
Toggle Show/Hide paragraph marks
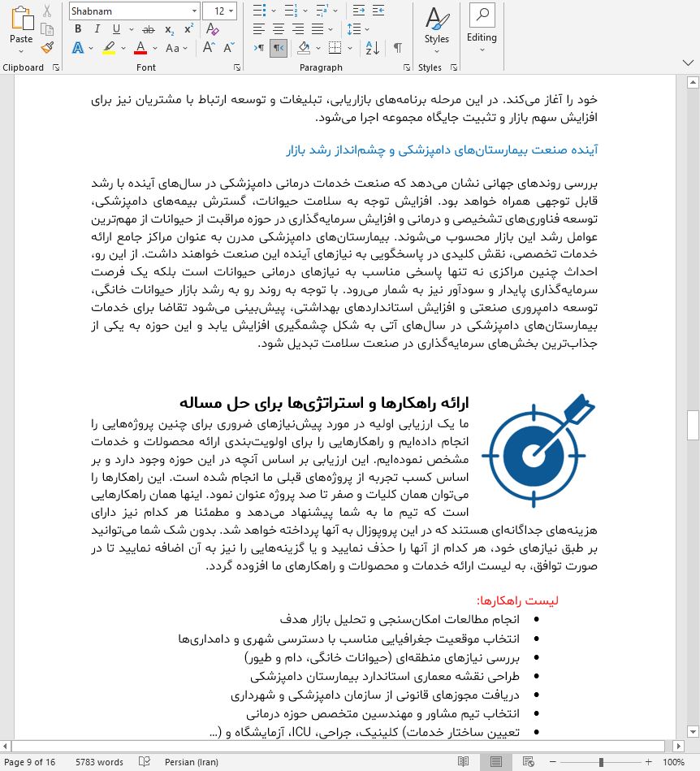(398, 48)
